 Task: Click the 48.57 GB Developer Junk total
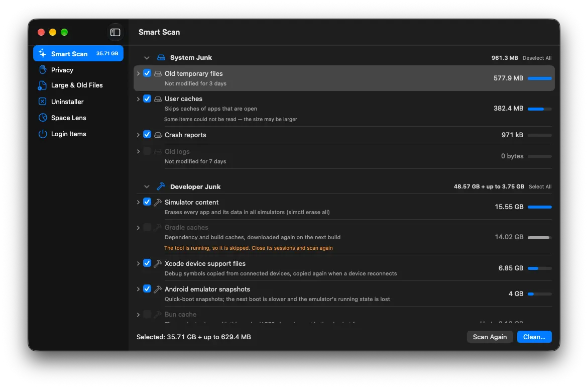tap(489, 186)
